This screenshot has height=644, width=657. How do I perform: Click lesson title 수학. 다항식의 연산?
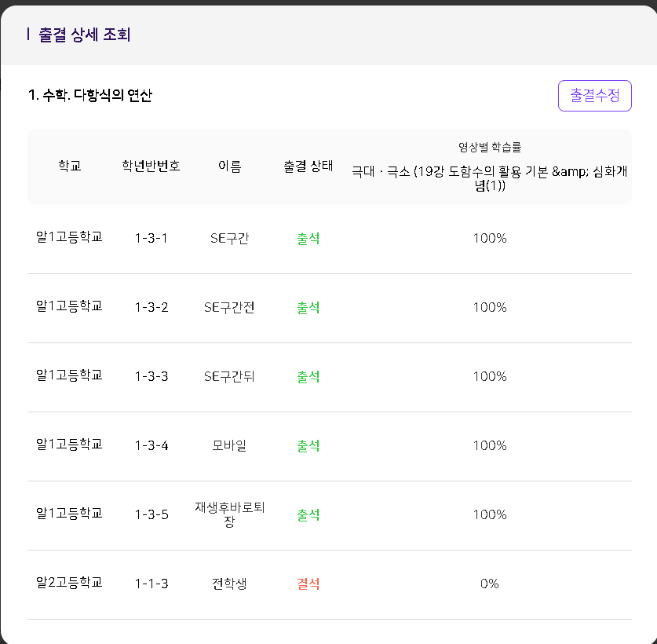(90, 96)
